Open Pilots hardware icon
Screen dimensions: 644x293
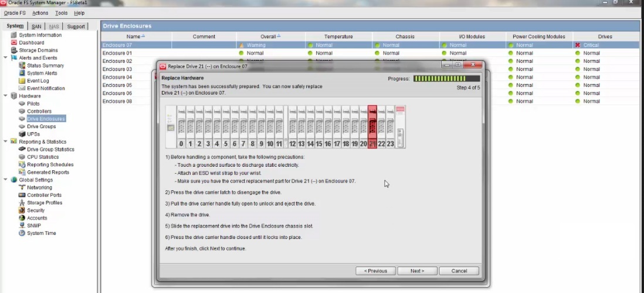coord(22,104)
